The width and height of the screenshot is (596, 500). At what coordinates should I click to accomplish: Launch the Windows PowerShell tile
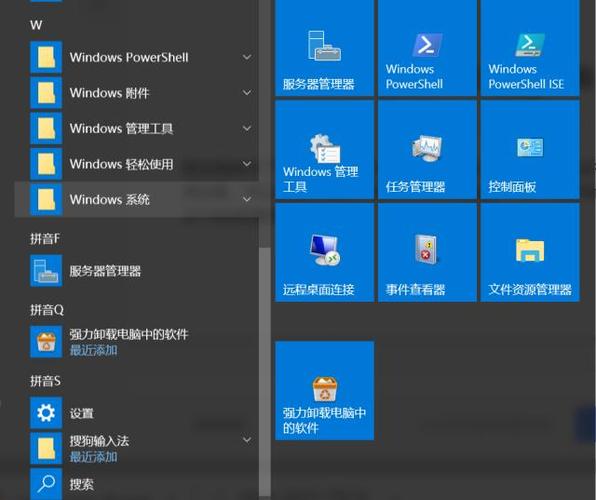[427, 48]
